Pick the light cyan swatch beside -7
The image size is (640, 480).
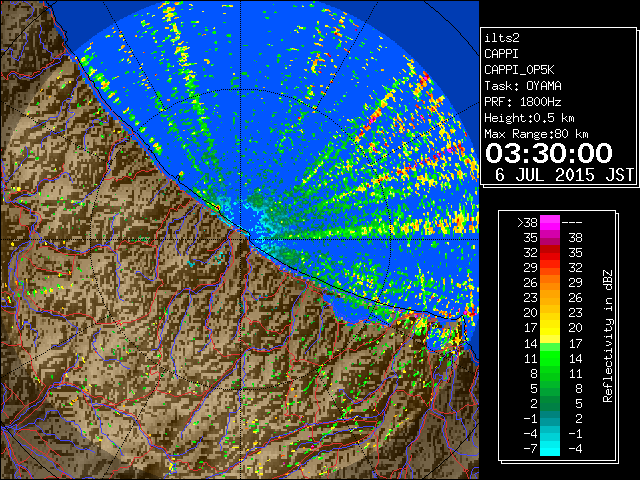550,449
